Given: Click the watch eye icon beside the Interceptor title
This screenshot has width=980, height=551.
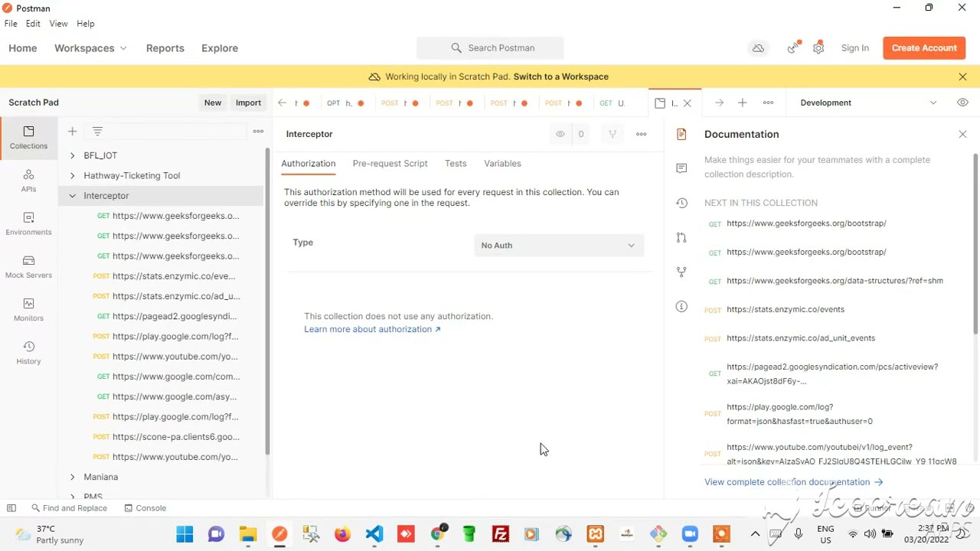Looking at the screenshot, I should (x=560, y=134).
